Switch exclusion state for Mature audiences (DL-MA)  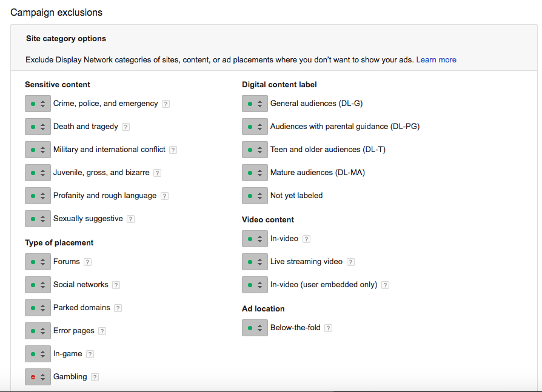tap(255, 173)
